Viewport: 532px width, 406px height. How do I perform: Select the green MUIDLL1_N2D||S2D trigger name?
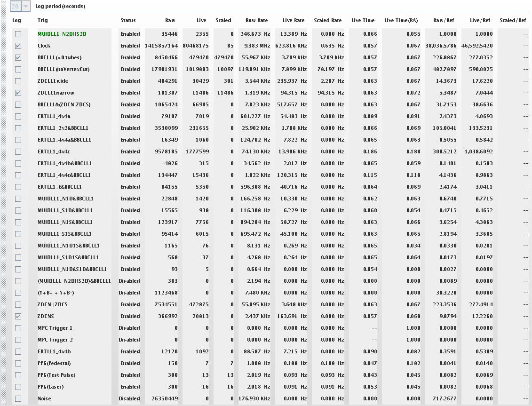(x=62, y=34)
